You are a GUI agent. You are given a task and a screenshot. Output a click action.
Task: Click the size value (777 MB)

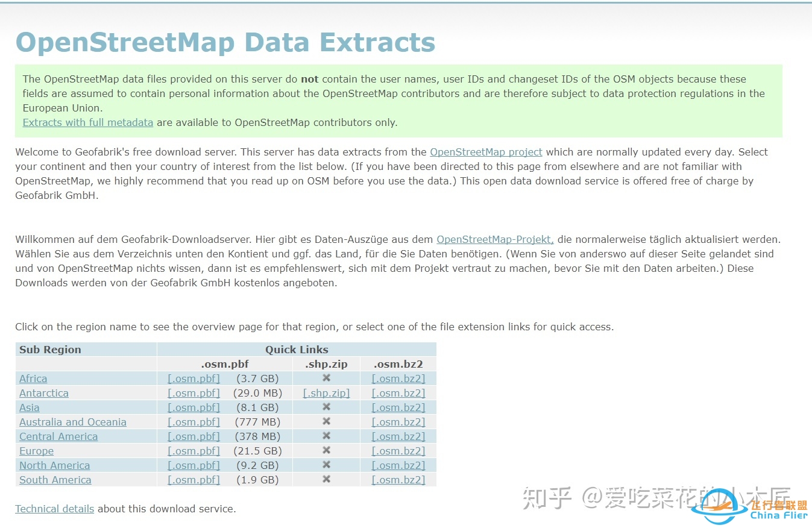(x=257, y=422)
